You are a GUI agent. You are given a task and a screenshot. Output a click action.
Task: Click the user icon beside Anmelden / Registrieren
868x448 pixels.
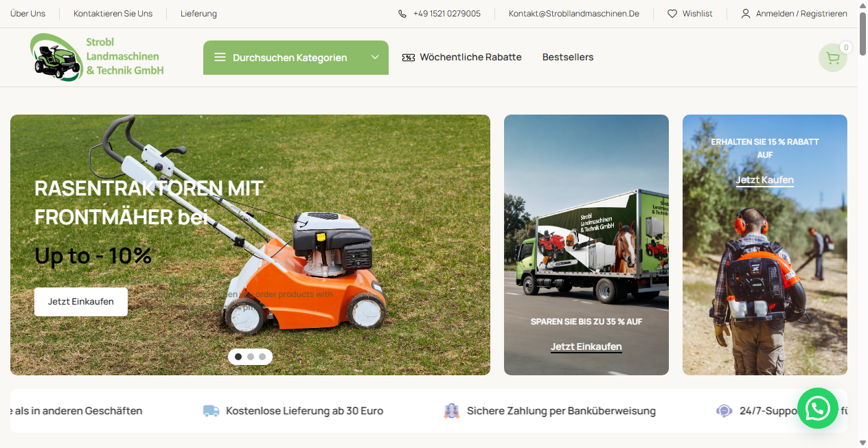point(746,14)
